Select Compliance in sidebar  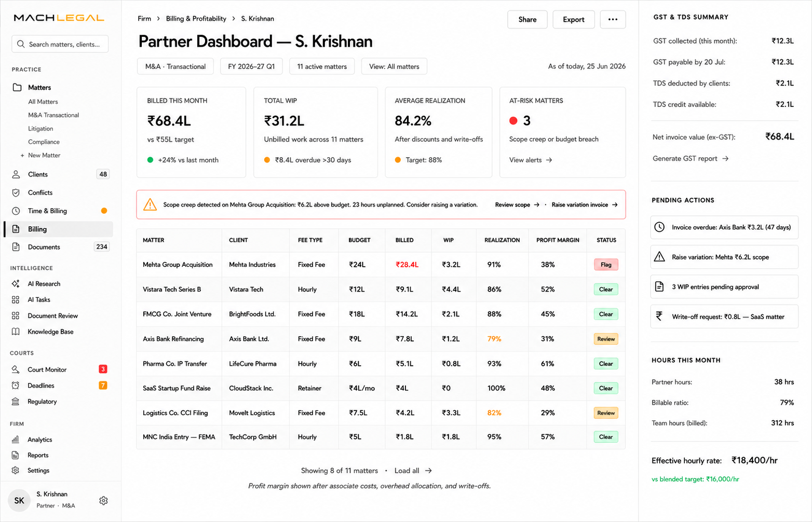click(44, 142)
